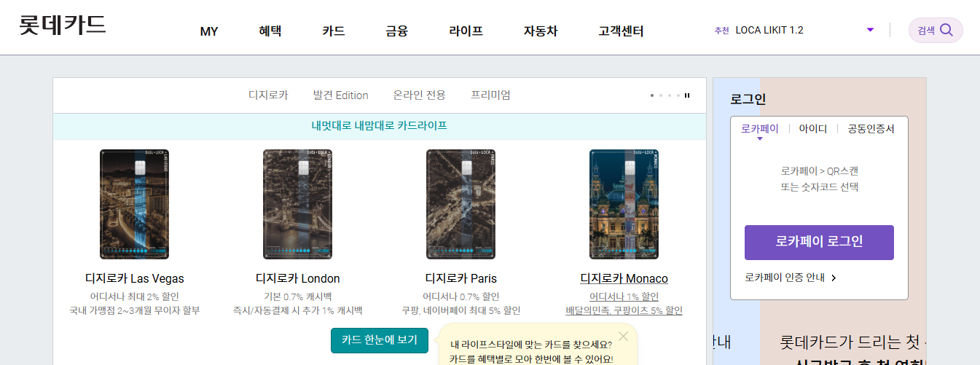The width and height of the screenshot is (980, 365).
Task: Pause the banner carousel
Action: coord(687,95)
